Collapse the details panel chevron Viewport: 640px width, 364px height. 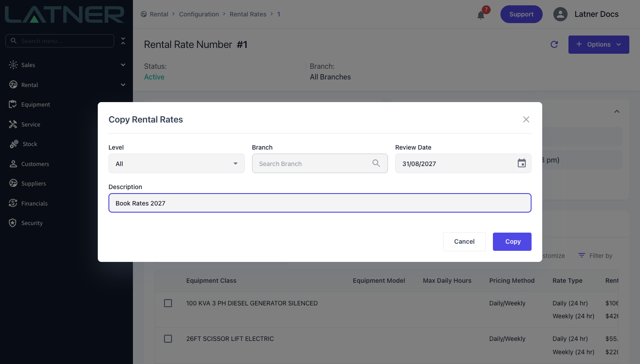(x=617, y=111)
